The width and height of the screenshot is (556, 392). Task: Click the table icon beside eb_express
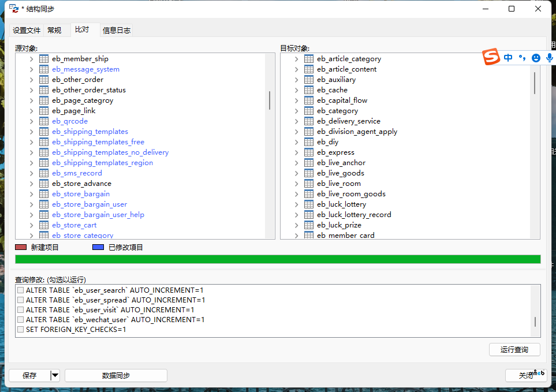[309, 152]
